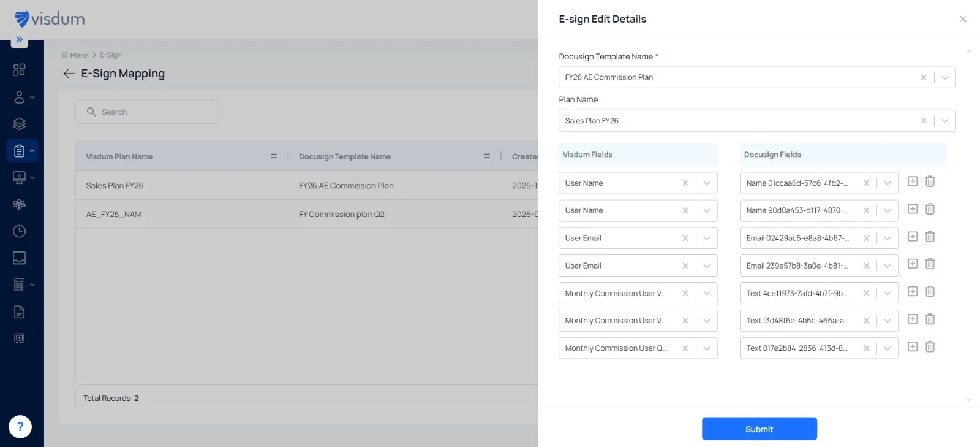
Task: Navigate to Plans breadcrumb link
Action: (79, 55)
